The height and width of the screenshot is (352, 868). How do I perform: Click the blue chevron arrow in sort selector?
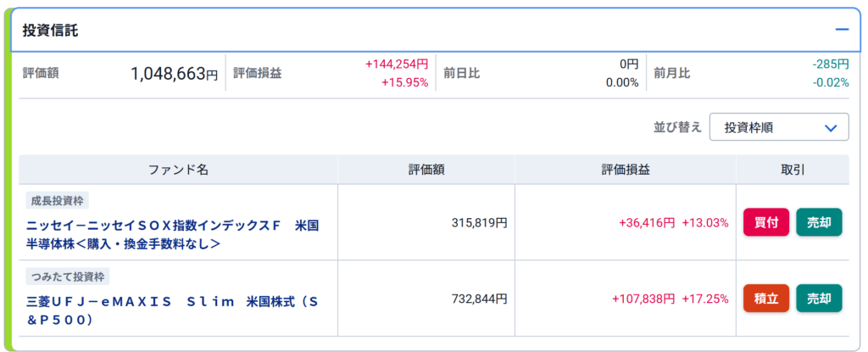[831, 128]
